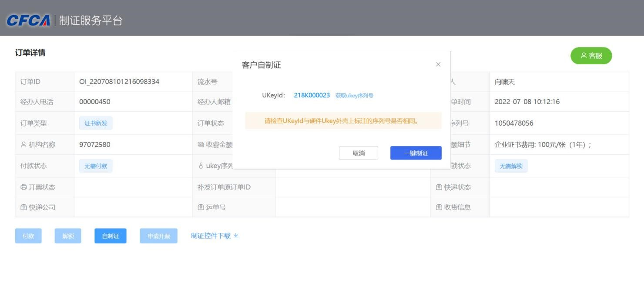The image size is (644, 292).
Task: Click the printer icon beside 开票状态
Action: pos(23,187)
